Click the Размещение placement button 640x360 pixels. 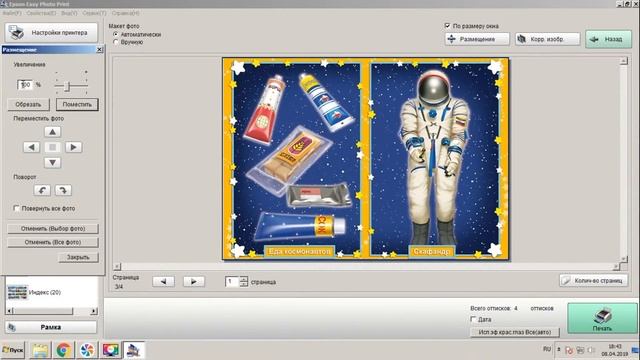coord(477,39)
